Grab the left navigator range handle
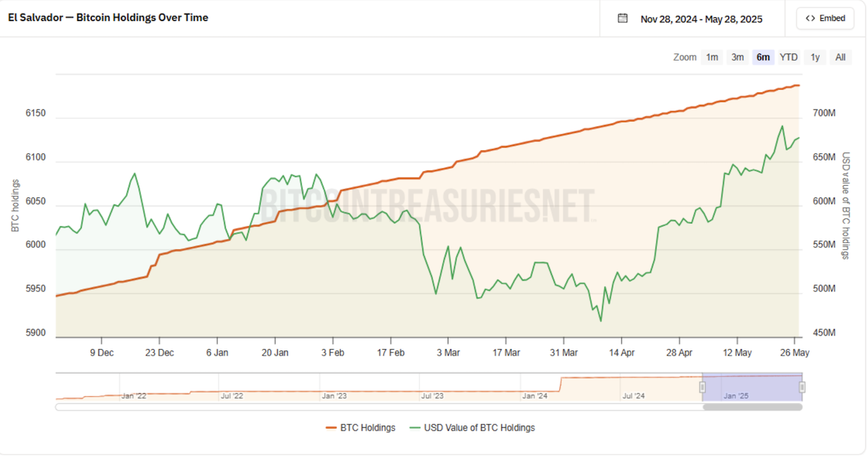Screen dimensions: 868x456 (x=702, y=388)
